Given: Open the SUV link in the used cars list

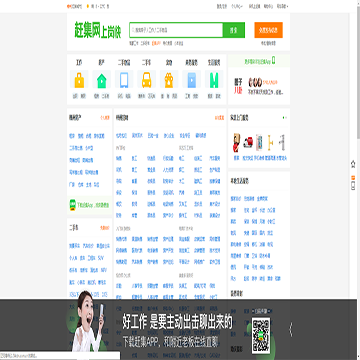Looking at the screenshot, I should point(101,258).
